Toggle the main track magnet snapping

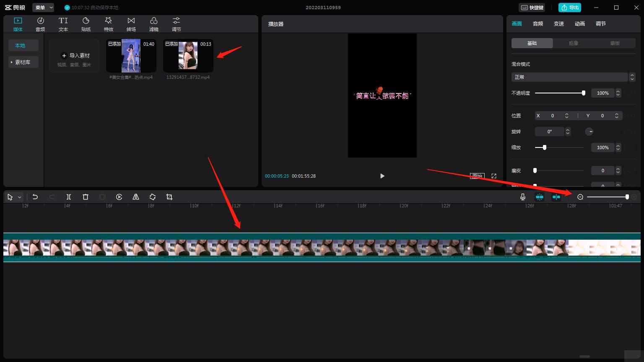[540, 197]
